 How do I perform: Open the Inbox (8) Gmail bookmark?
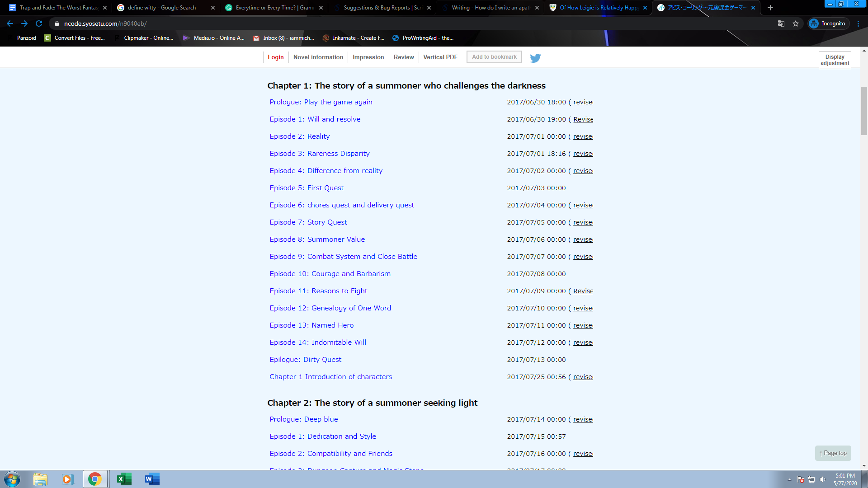pos(283,38)
